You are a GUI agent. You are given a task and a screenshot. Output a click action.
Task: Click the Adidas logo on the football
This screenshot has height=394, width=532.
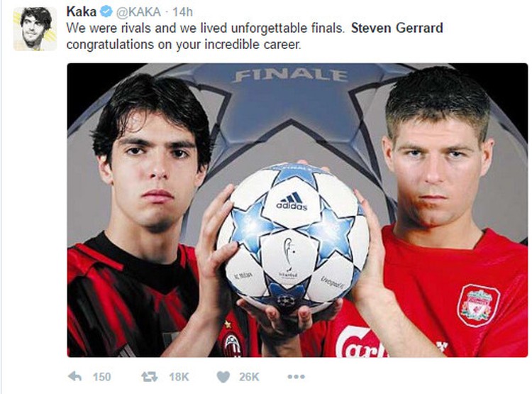(x=292, y=202)
